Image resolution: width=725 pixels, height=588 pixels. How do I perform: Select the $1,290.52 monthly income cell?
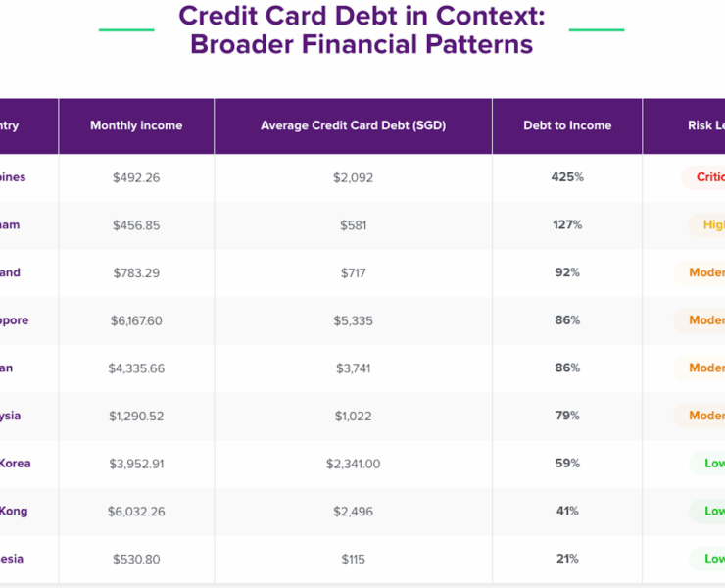tap(136, 416)
